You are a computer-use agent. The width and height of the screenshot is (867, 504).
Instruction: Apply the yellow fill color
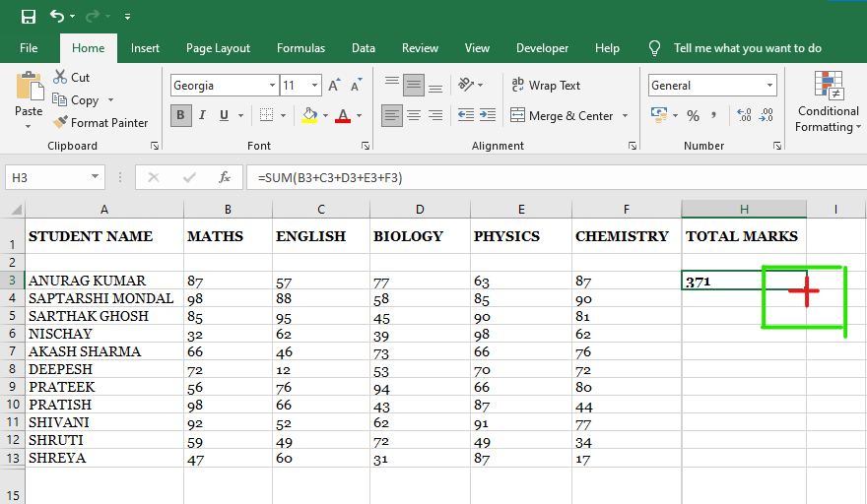click(x=309, y=116)
